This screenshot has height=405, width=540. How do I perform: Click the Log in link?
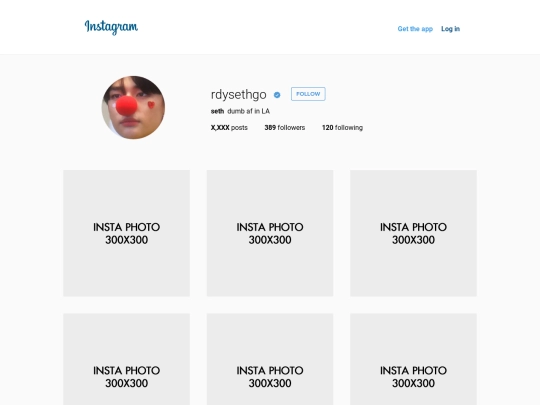pos(450,29)
